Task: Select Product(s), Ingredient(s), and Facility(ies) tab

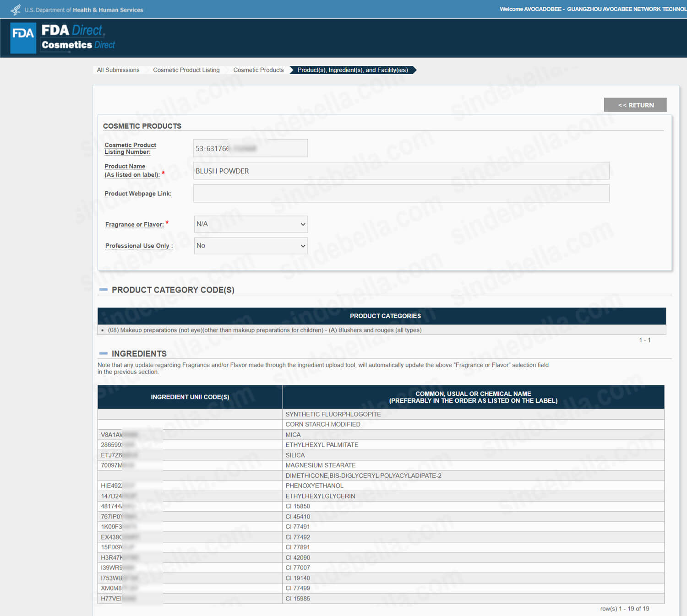Action: [x=352, y=70]
